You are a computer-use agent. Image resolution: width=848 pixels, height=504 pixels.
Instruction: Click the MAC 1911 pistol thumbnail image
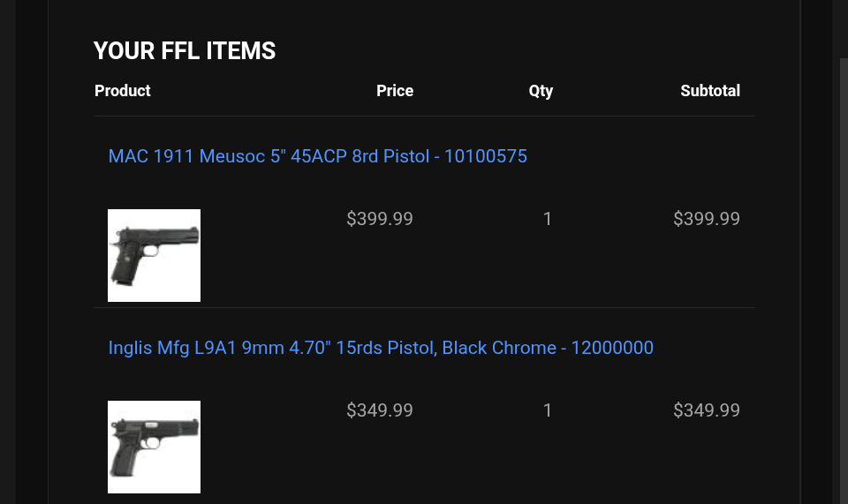click(x=154, y=255)
